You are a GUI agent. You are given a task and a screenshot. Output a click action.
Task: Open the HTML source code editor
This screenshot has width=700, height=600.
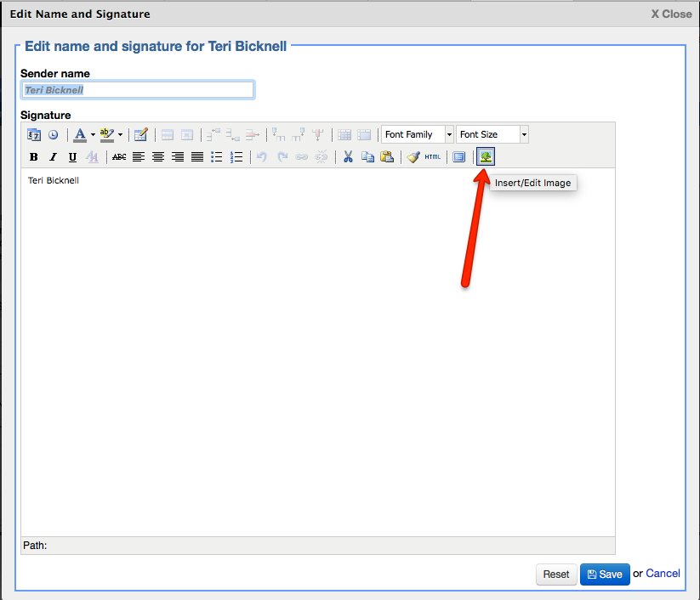pyautogui.click(x=433, y=156)
